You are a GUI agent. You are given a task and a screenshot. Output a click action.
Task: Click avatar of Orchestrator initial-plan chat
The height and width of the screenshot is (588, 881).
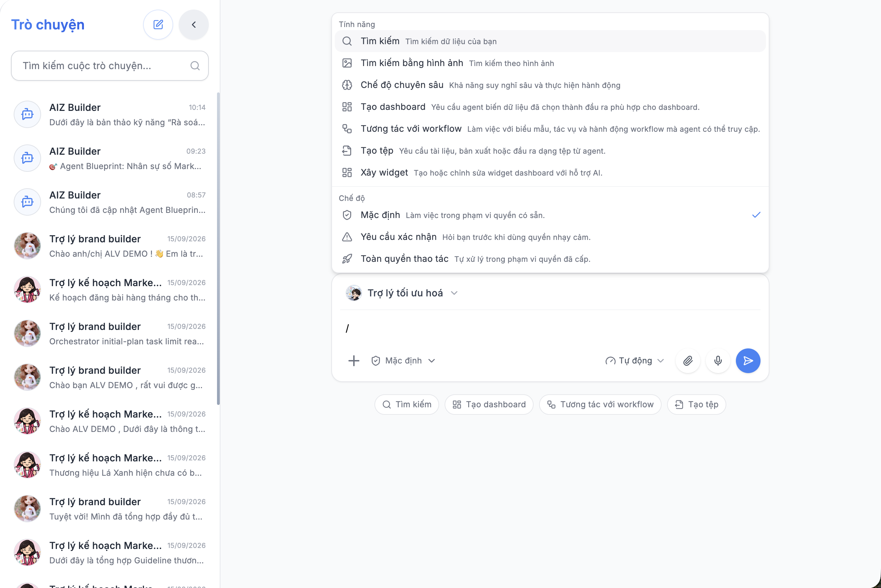coord(27,333)
